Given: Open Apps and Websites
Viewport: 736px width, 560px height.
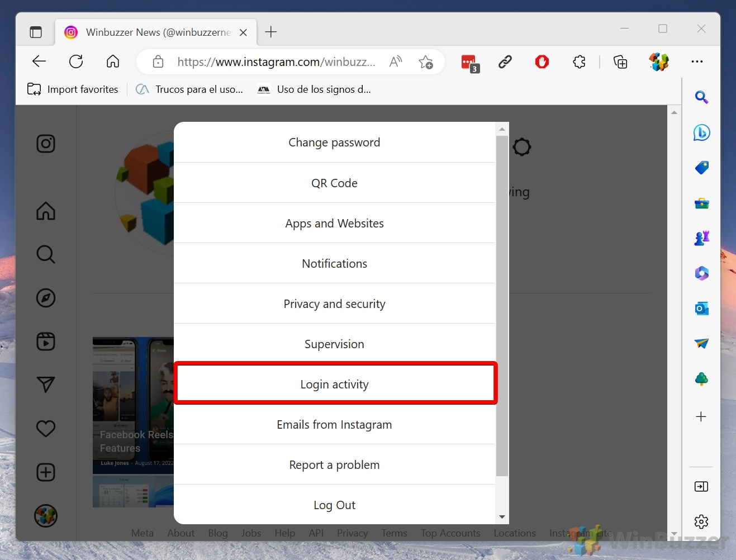Looking at the screenshot, I should 334,223.
